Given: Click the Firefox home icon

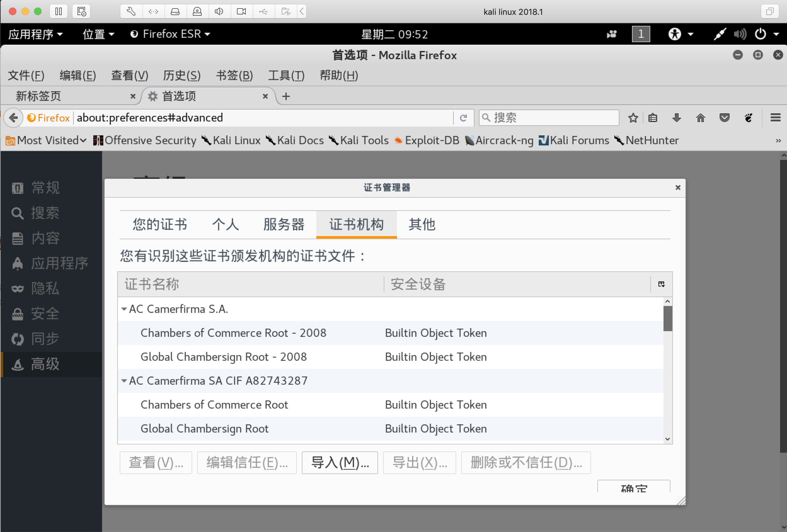Looking at the screenshot, I should [x=700, y=118].
